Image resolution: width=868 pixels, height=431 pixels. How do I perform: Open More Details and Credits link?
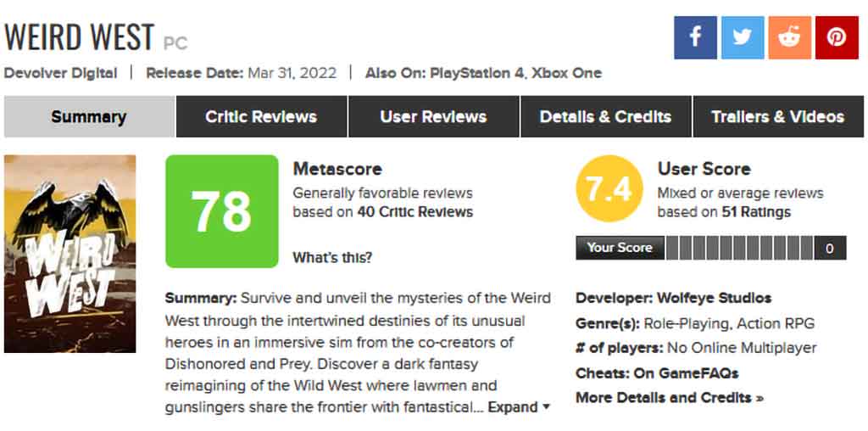tap(670, 398)
